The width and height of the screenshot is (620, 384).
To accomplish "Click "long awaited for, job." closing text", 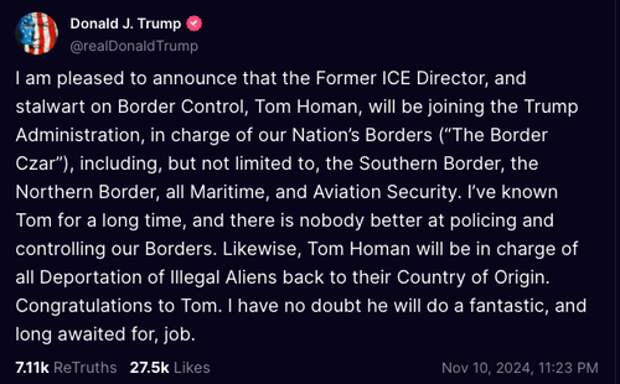I will [105, 335].
